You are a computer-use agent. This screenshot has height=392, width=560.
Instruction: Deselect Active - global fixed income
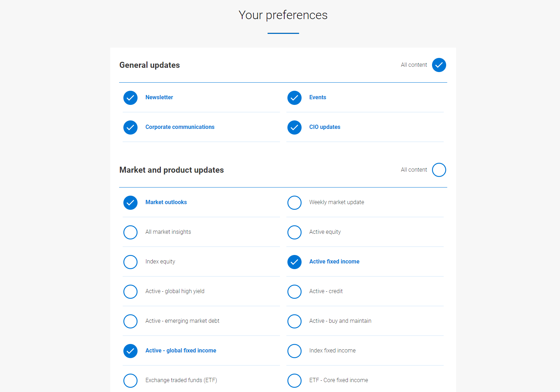pos(130,351)
